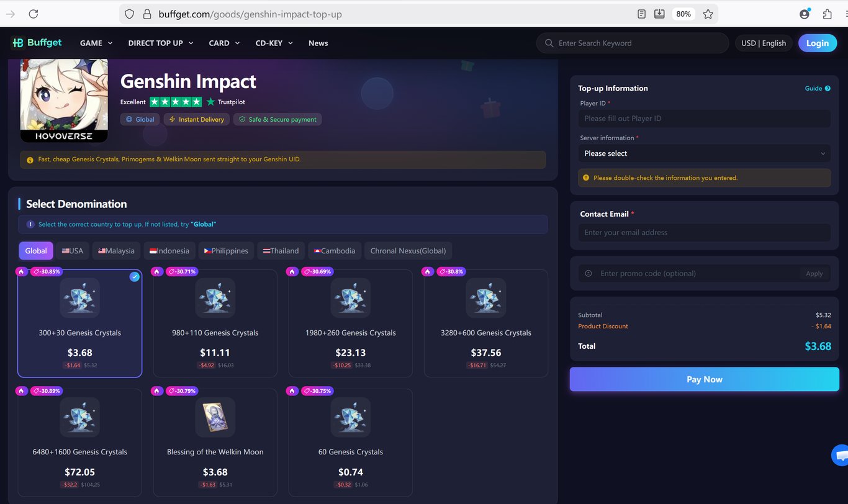Switch to the USA region tab
The width and height of the screenshot is (848, 504).
[73, 251]
